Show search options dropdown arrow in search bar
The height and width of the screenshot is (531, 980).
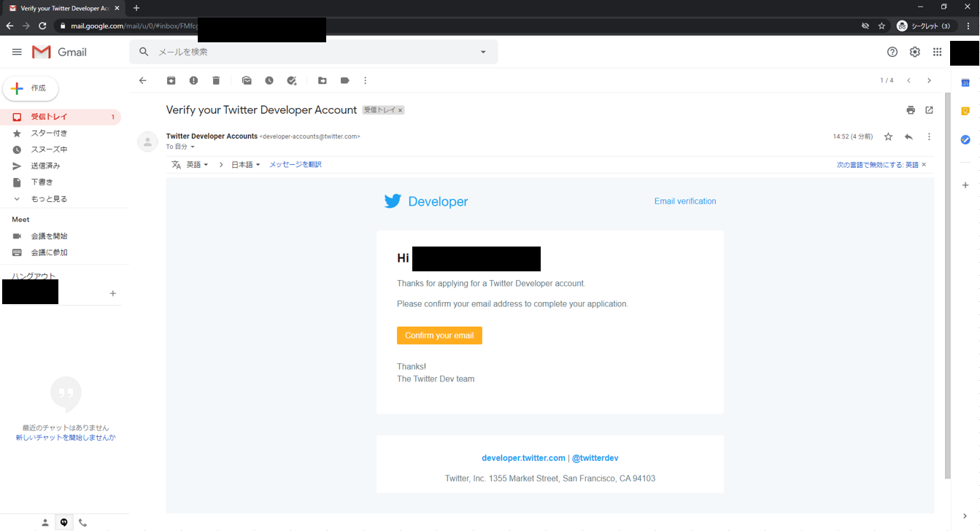coord(482,52)
